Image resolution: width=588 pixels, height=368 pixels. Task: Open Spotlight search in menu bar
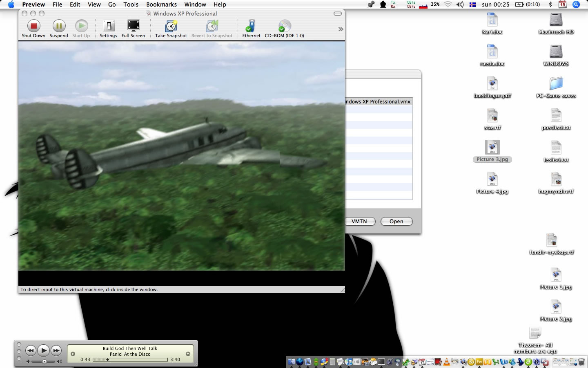click(576, 4)
